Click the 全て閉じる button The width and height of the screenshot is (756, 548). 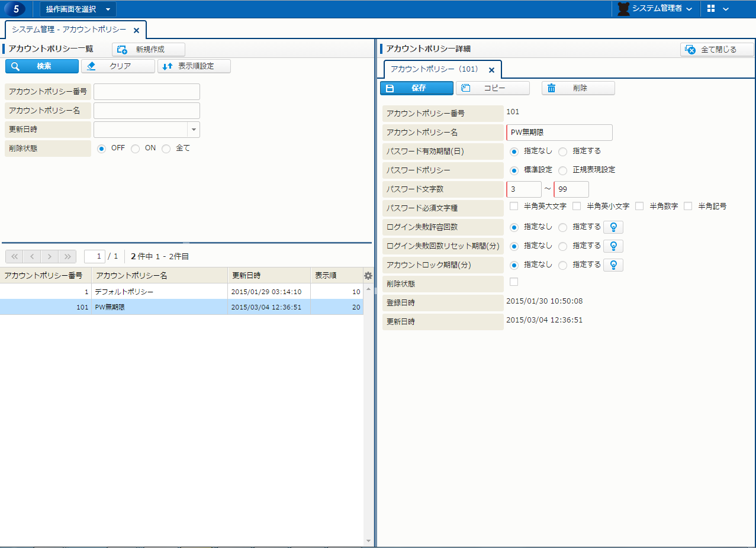tap(717, 50)
